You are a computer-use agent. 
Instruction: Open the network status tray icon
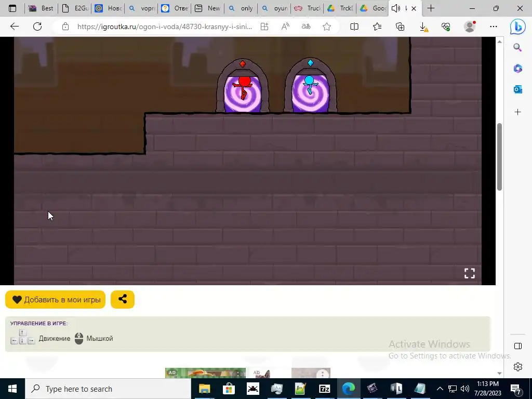[453, 389]
